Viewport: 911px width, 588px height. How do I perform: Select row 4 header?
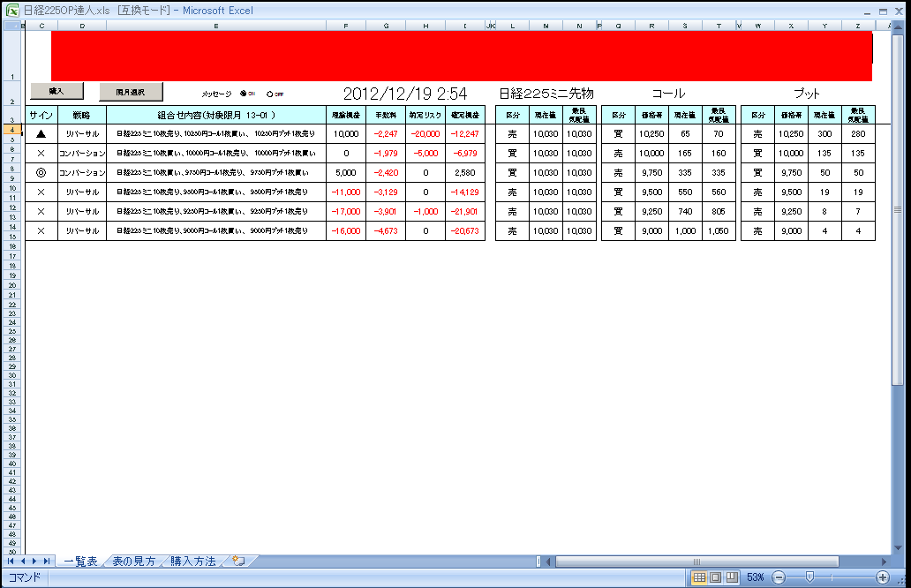tap(12, 130)
